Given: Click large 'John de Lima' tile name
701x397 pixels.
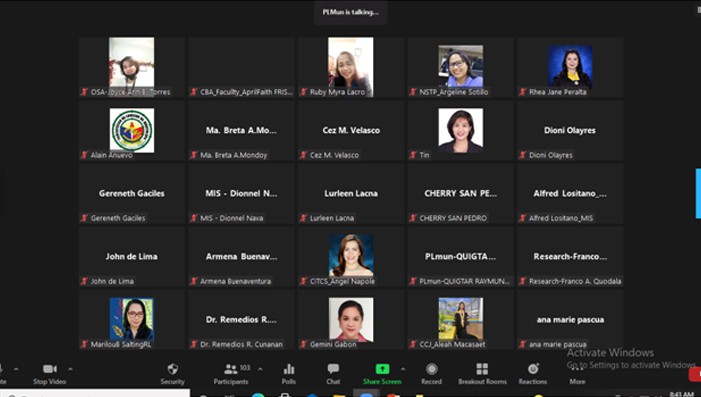Looking at the screenshot, I should (x=131, y=256).
